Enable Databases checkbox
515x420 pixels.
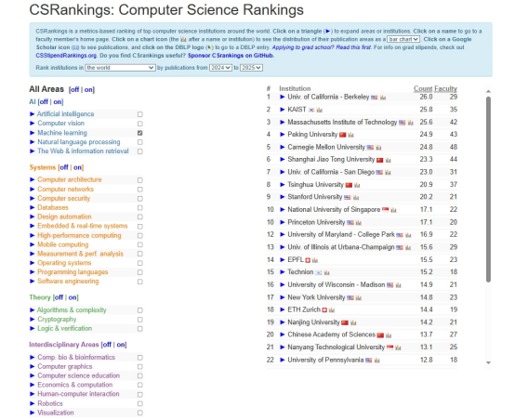click(140, 208)
